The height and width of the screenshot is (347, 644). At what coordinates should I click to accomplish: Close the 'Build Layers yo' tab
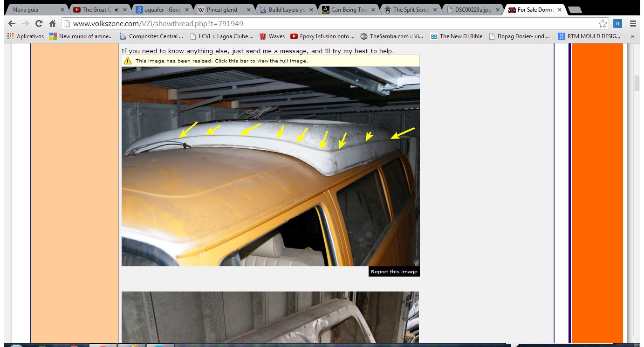pyautogui.click(x=311, y=10)
